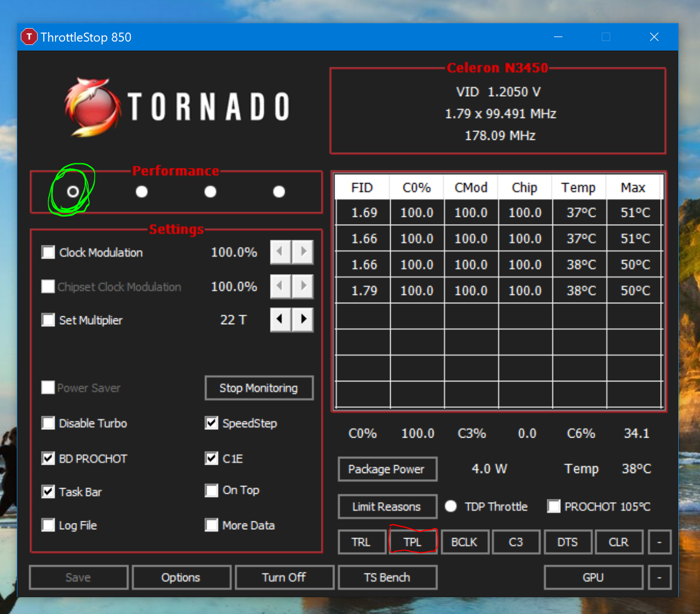Screen dimensions: 700x614
Task: Click the DTS button
Action: click(x=568, y=542)
